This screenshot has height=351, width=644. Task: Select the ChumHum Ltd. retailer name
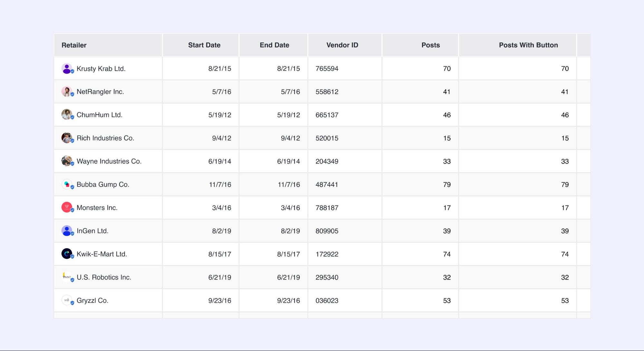coord(100,115)
